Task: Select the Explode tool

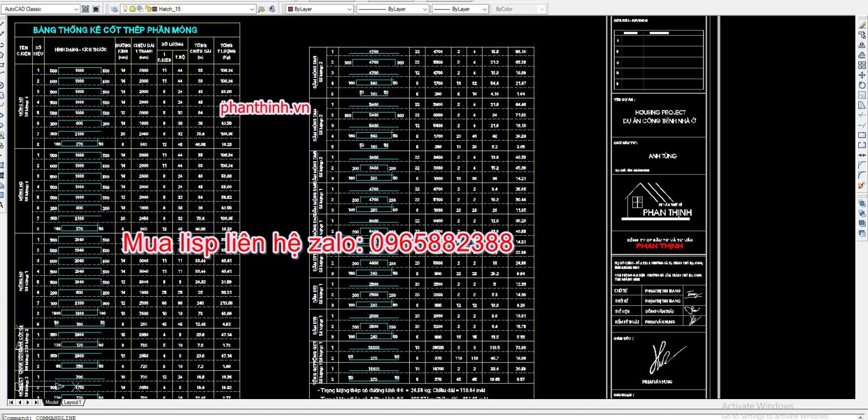Action: tap(862, 185)
